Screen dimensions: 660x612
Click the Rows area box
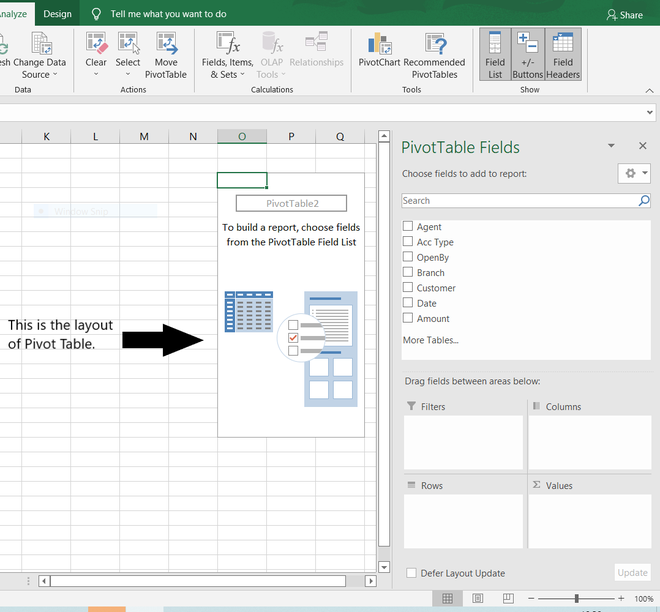click(x=463, y=521)
